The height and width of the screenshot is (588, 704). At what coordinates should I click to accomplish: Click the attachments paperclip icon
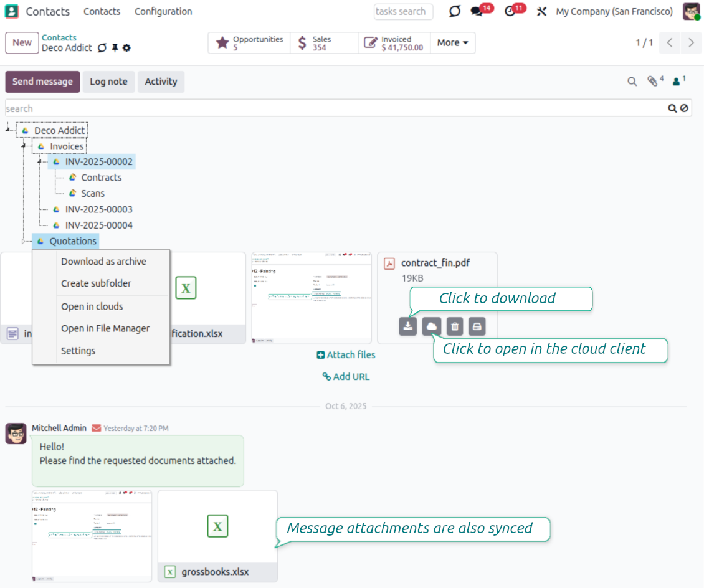pyautogui.click(x=652, y=82)
